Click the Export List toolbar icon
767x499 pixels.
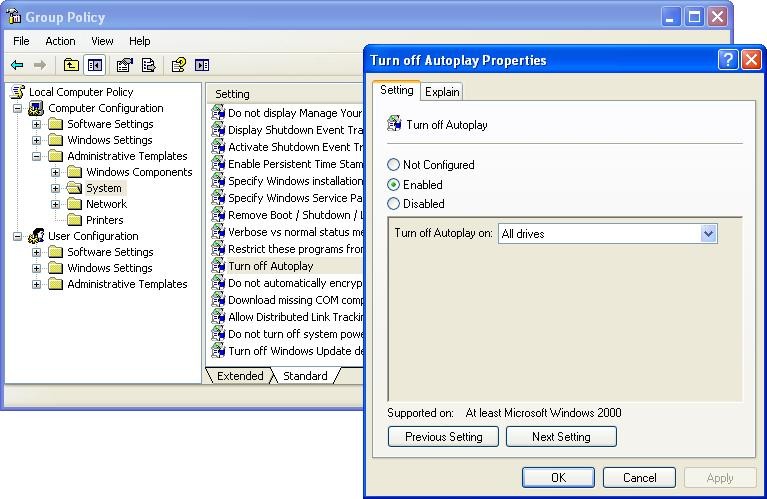pos(148,65)
